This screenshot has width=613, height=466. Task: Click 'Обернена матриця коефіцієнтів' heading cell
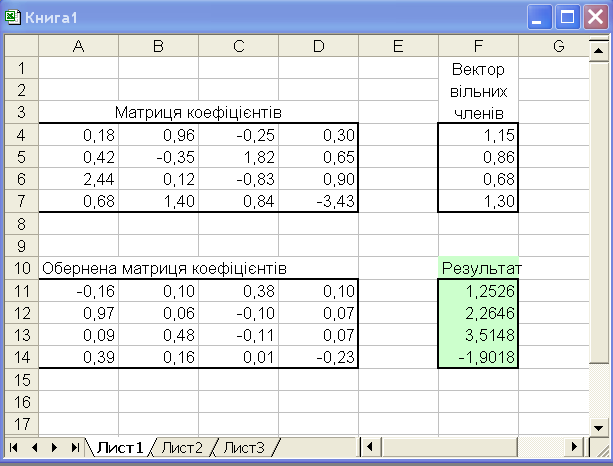coord(164,268)
